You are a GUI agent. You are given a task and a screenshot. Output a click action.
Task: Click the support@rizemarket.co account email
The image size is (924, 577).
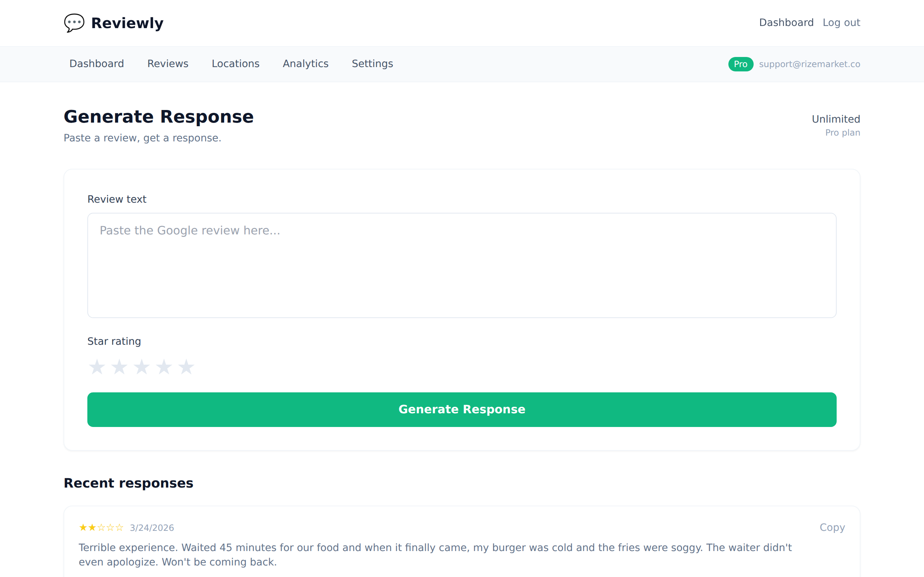(810, 64)
